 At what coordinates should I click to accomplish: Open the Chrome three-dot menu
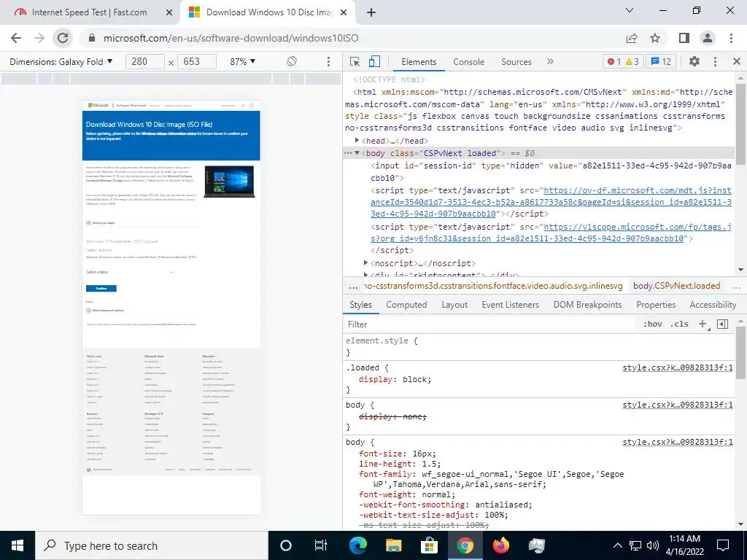click(x=731, y=38)
